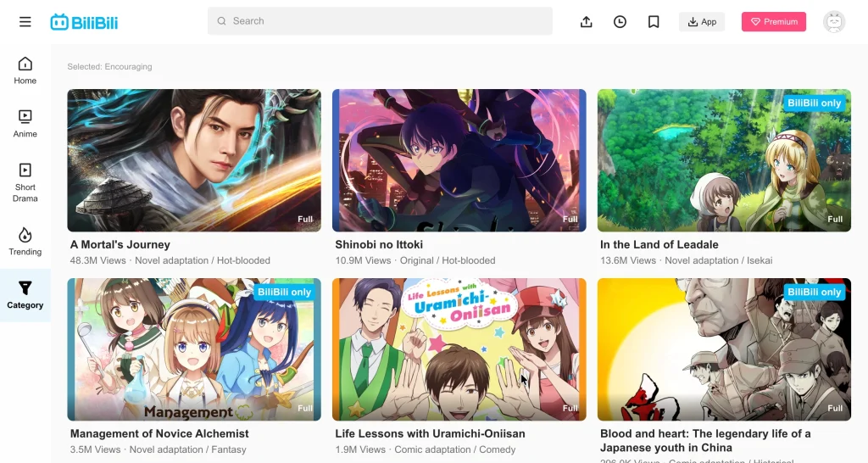Click BiliBili only badge on Novice Alchemist
Viewport: 868px width, 463px height.
(284, 292)
